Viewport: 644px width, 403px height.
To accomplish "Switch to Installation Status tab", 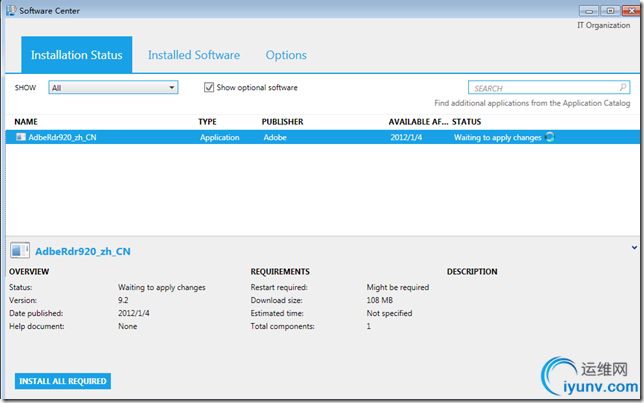I will click(76, 55).
